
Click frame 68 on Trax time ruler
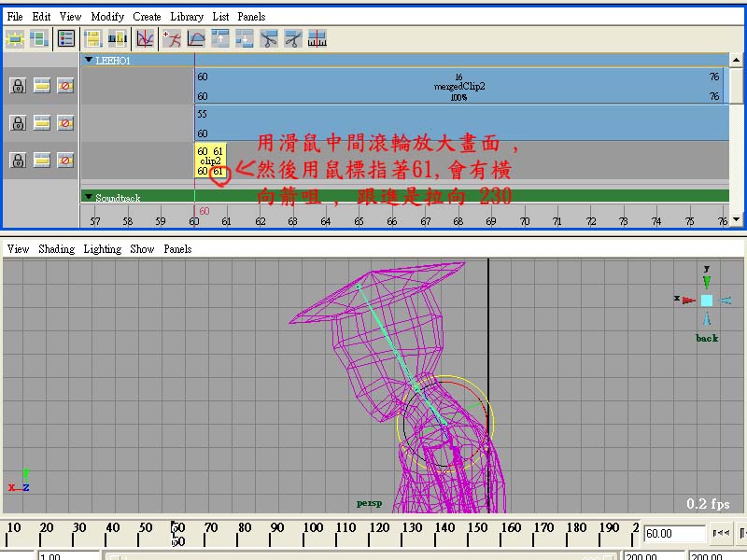click(x=458, y=221)
